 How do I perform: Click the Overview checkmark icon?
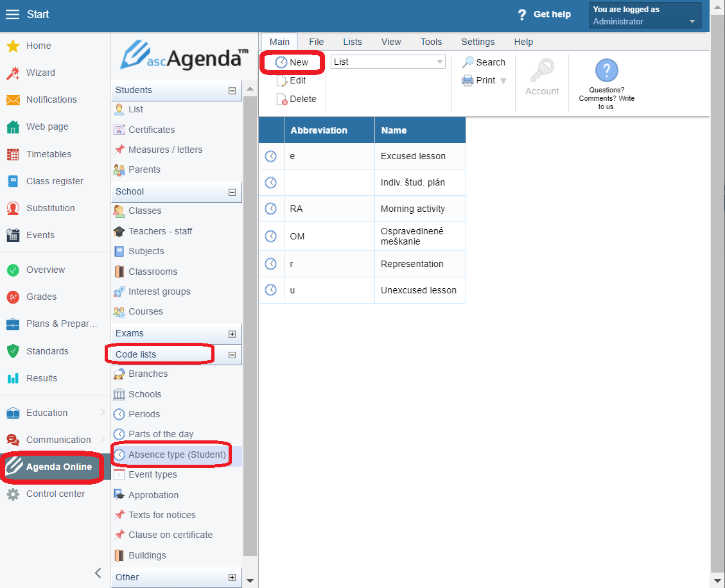tap(13, 270)
